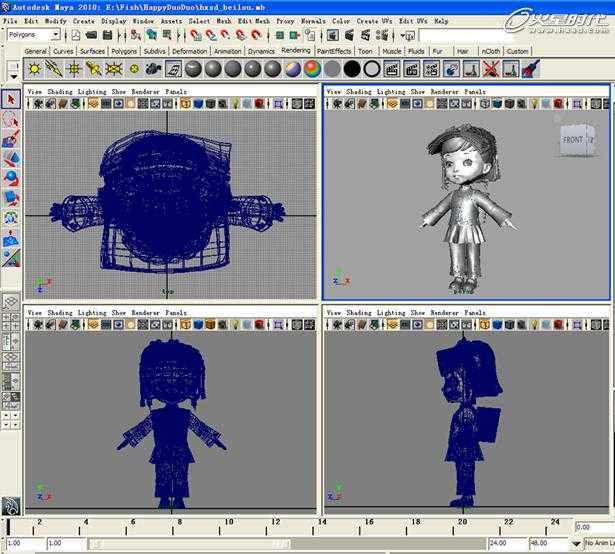615x554 pixels.
Task: Create a point light from the shelf
Action: tap(74, 69)
